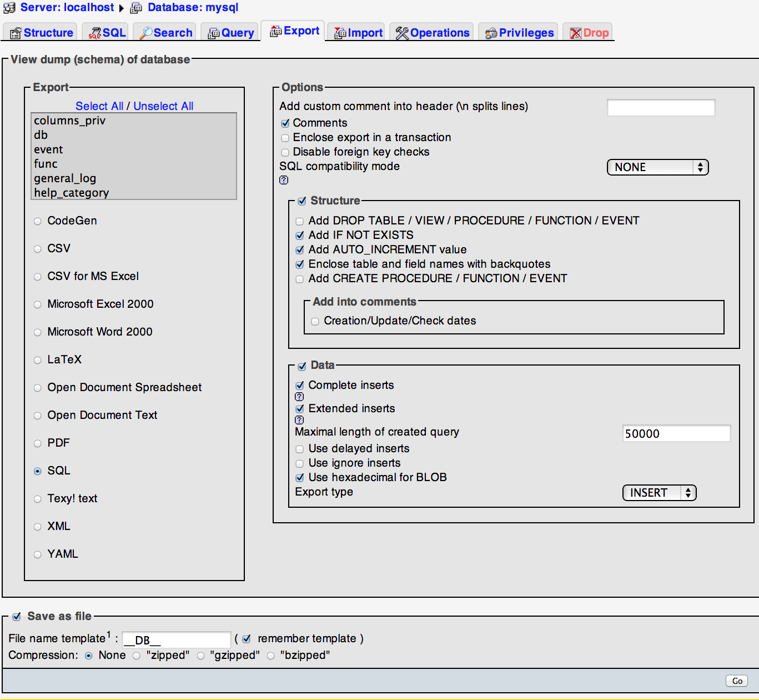The height and width of the screenshot is (700, 759).
Task: Click the Unselect All link
Action: pyautogui.click(x=163, y=106)
